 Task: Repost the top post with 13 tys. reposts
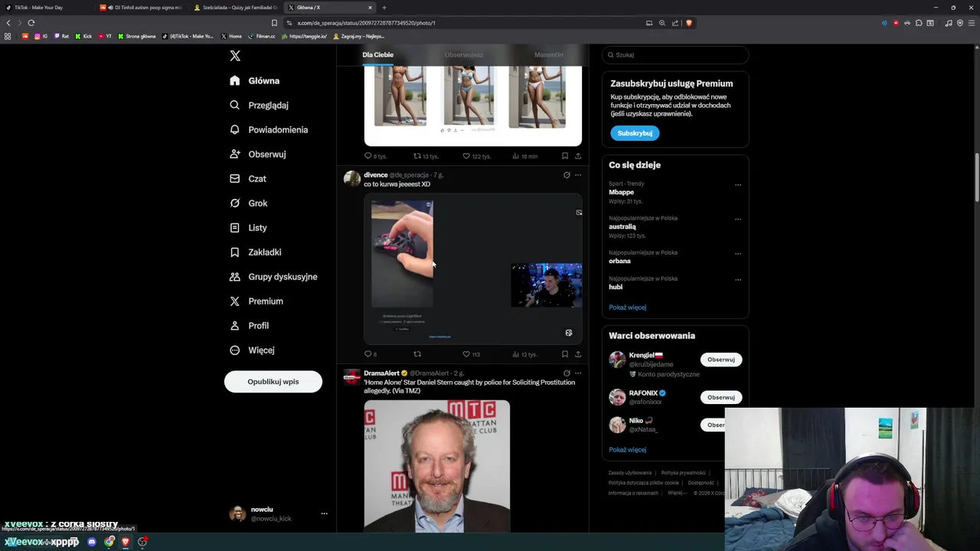click(x=417, y=156)
